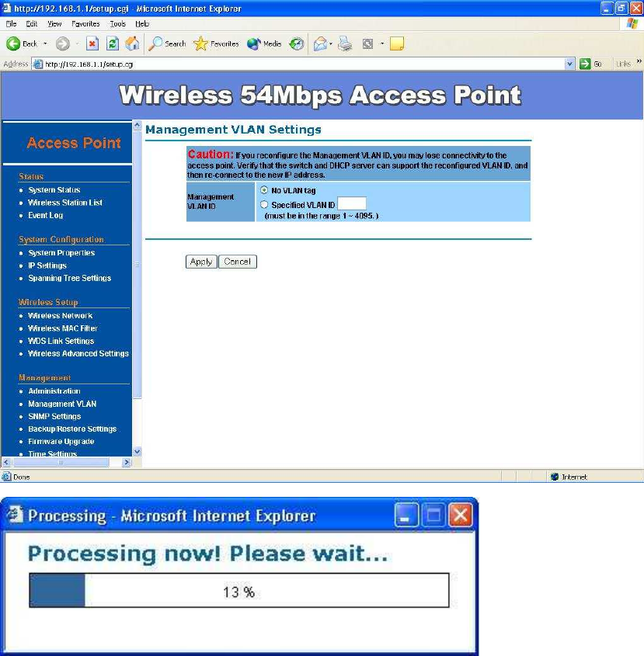
Task: Click the sidebar scroll up arrow
Action: 138,126
